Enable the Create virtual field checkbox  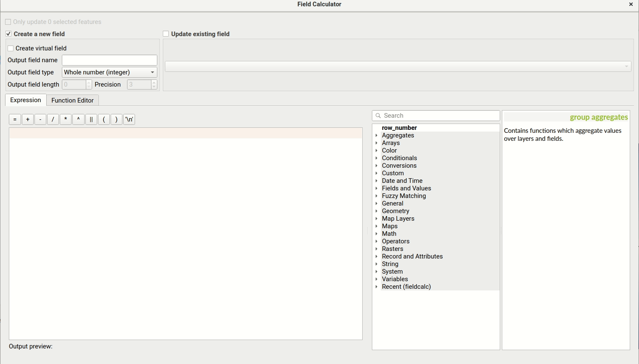pos(11,48)
